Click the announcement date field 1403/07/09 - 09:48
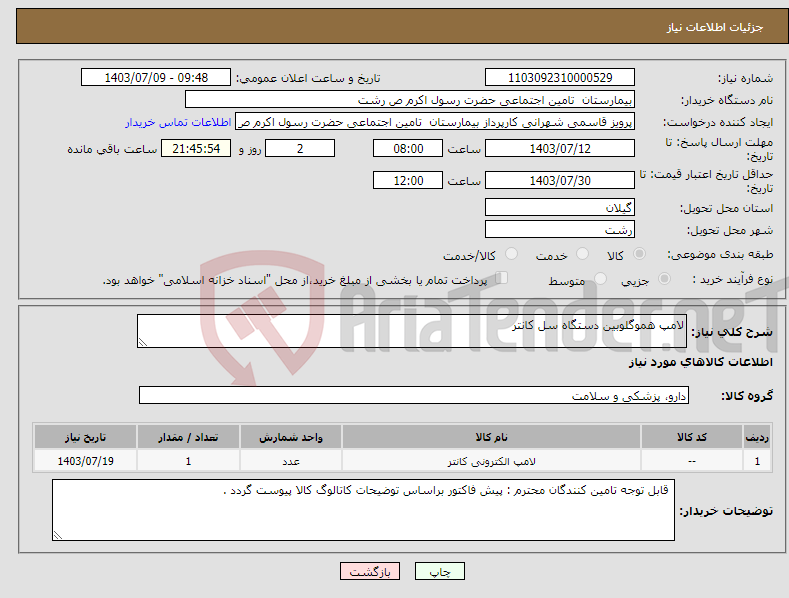This screenshot has width=789, height=598. 156,78
